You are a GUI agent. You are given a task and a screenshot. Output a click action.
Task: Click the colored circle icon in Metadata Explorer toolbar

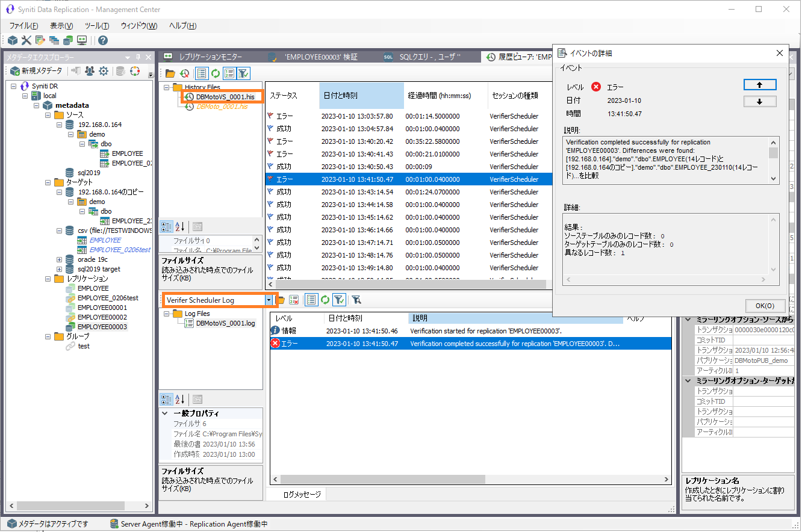pos(135,71)
